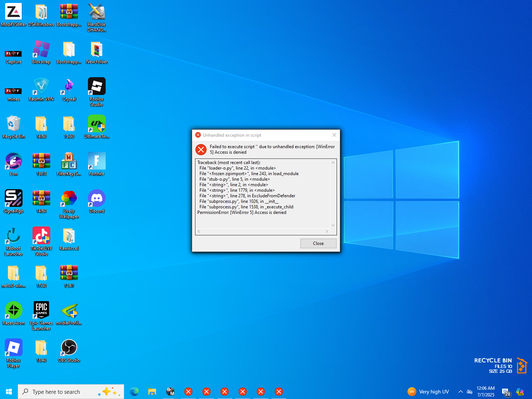Open the clock and date flyout
532x399 pixels.
click(x=485, y=392)
